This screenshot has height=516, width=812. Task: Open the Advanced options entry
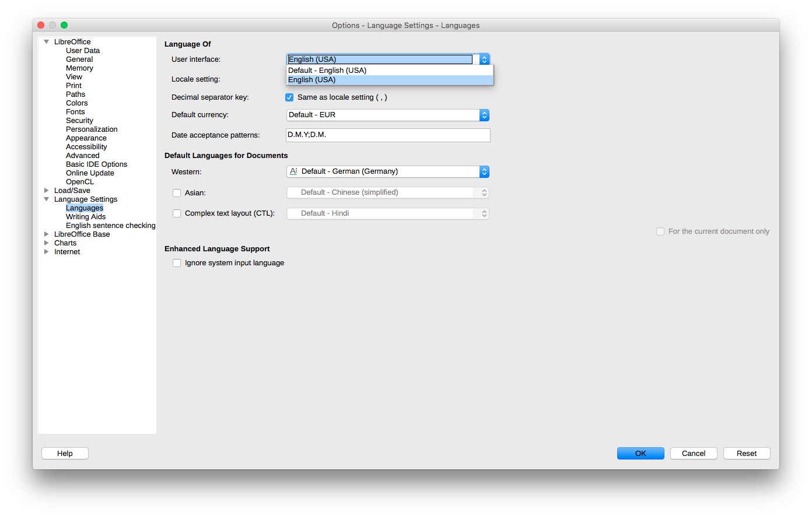tap(82, 156)
